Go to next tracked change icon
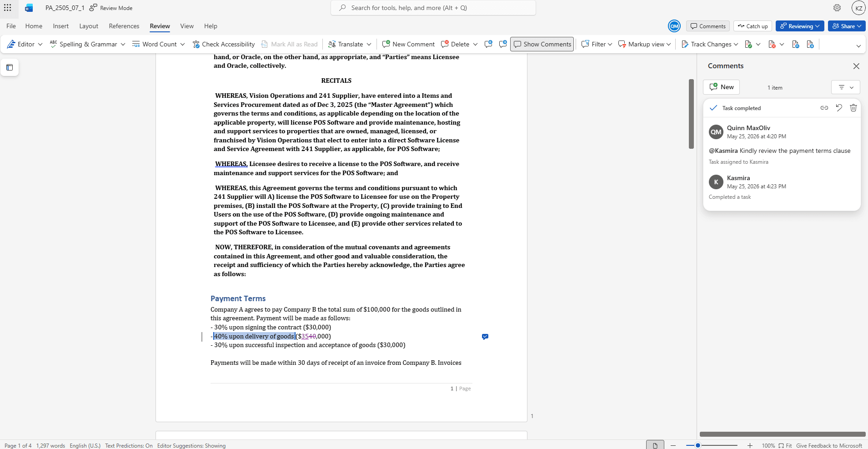 coord(810,44)
